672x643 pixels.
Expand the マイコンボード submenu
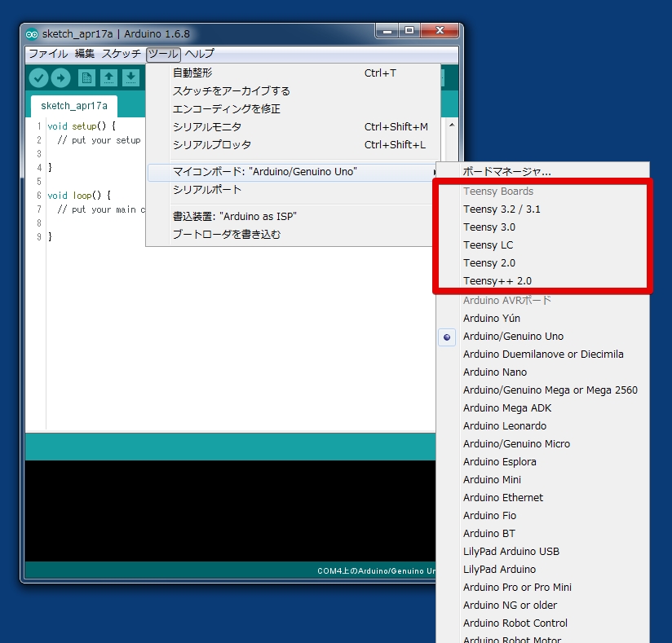point(292,172)
